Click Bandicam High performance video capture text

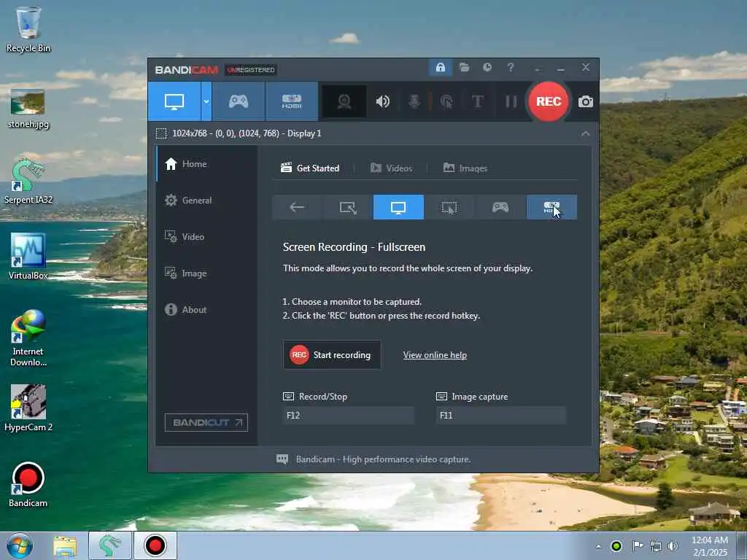click(x=384, y=459)
